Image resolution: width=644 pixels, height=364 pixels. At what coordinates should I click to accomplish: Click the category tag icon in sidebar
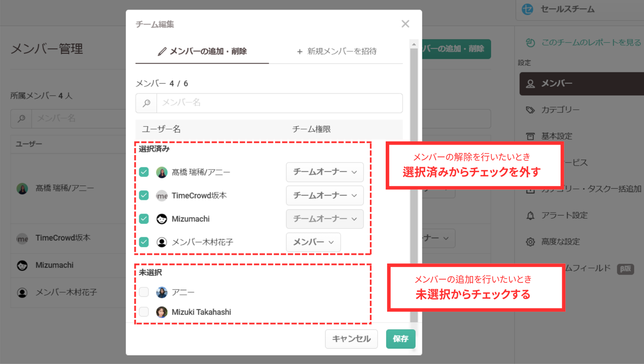pyautogui.click(x=530, y=110)
